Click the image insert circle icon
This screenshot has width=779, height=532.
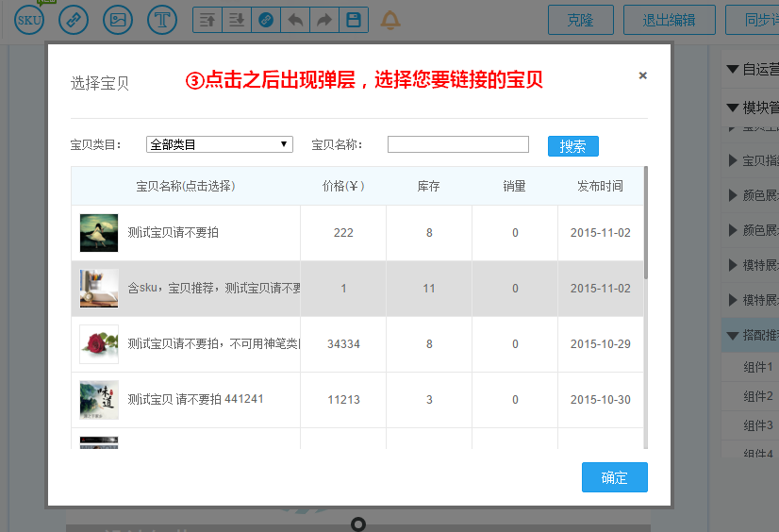[118, 20]
